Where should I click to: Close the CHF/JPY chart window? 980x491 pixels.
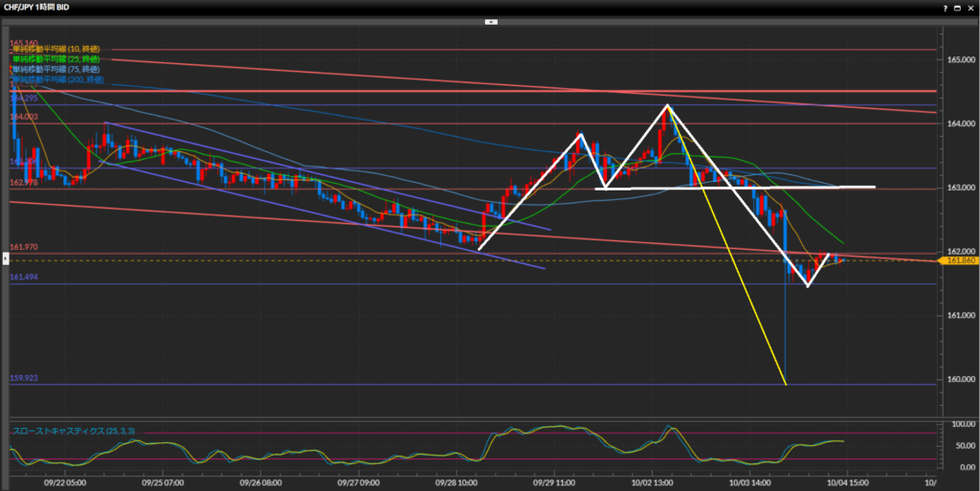pos(970,6)
